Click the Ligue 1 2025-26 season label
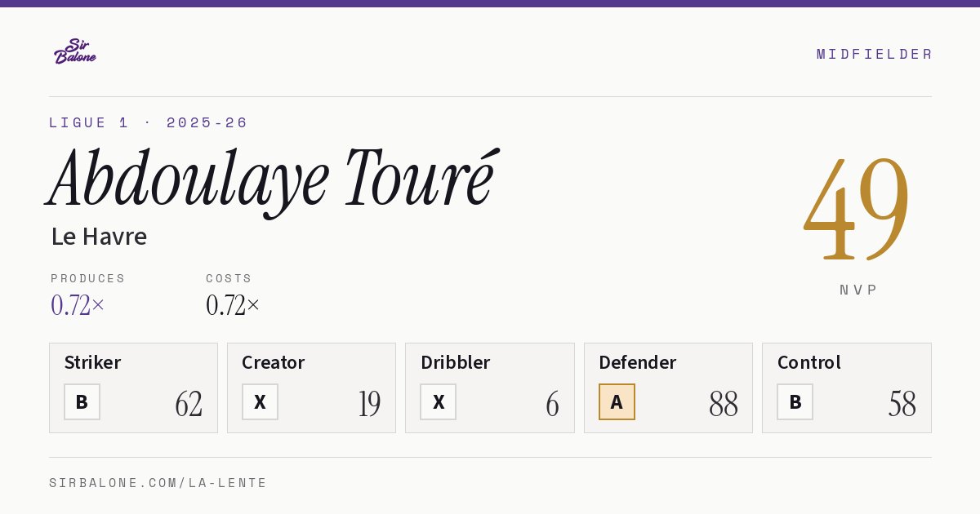Image resolution: width=980 pixels, height=514 pixels. click(x=148, y=122)
